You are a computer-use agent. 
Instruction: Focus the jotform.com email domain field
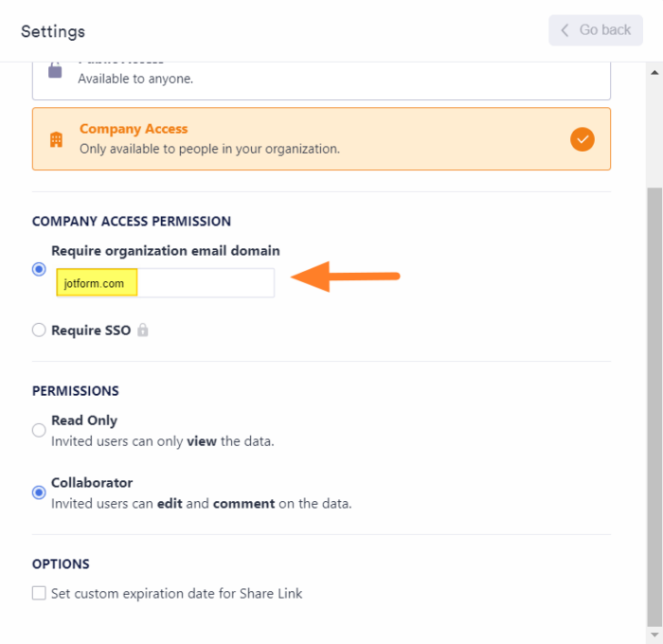pyautogui.click(x=204, y=283)
